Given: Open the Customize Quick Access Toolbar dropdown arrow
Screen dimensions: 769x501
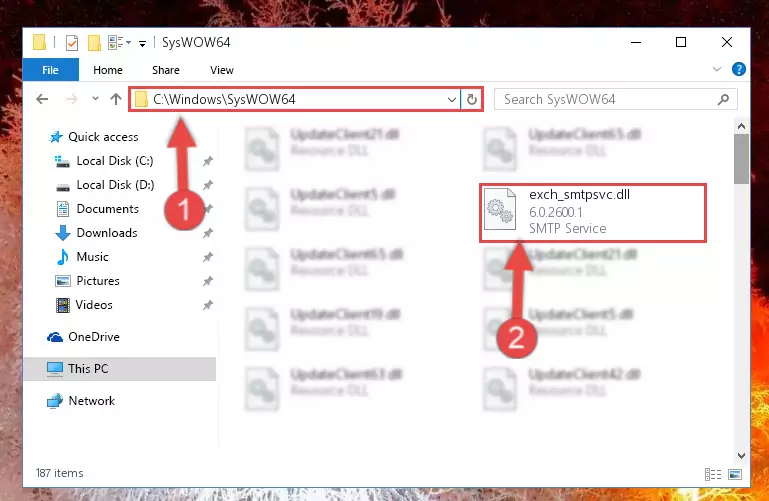Looking at the screenshot, I should 142,44.
